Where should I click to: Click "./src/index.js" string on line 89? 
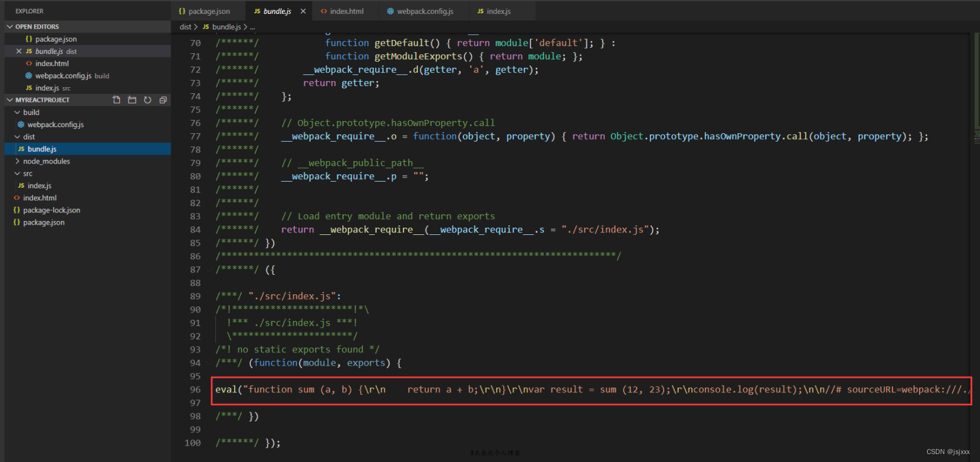[292, 296]
